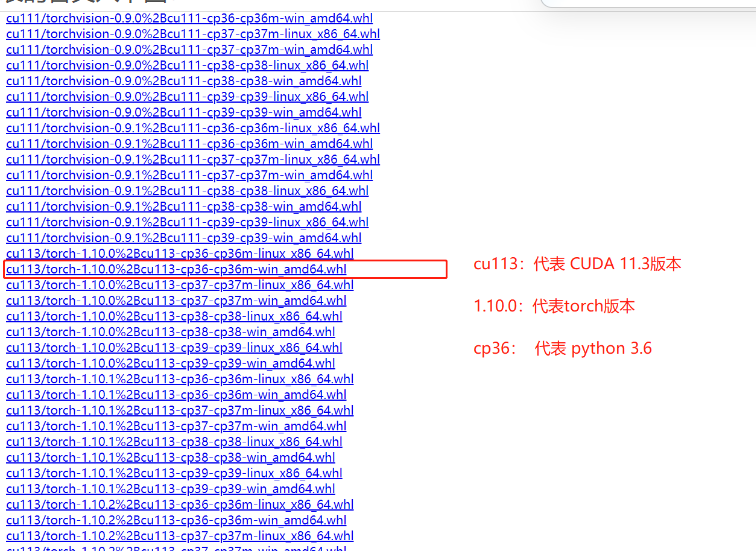Open cu113 torch-1.10.0 cp39 win_amd64 link
Screen dimensions: 756x551
click(171, 363)
